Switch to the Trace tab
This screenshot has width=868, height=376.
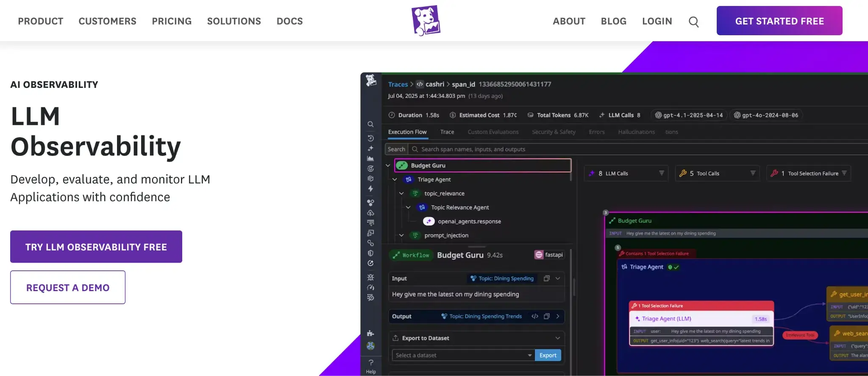click(447, 132)
